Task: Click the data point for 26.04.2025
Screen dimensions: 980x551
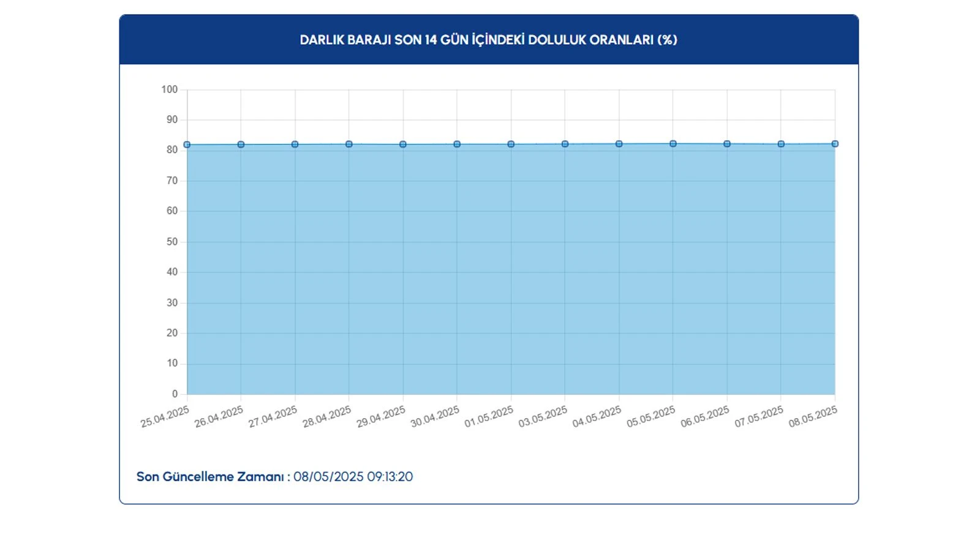Action: (x=241, y=144)
